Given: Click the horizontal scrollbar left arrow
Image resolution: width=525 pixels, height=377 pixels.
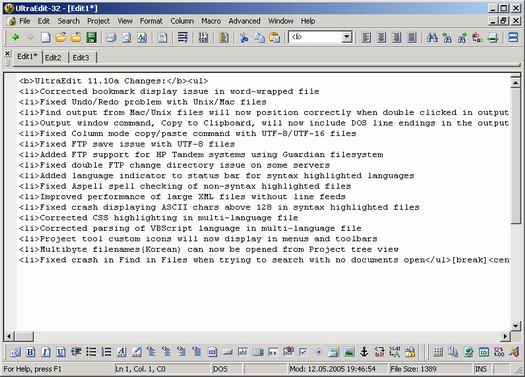Looking at the screenshot, I should [10, 336].
